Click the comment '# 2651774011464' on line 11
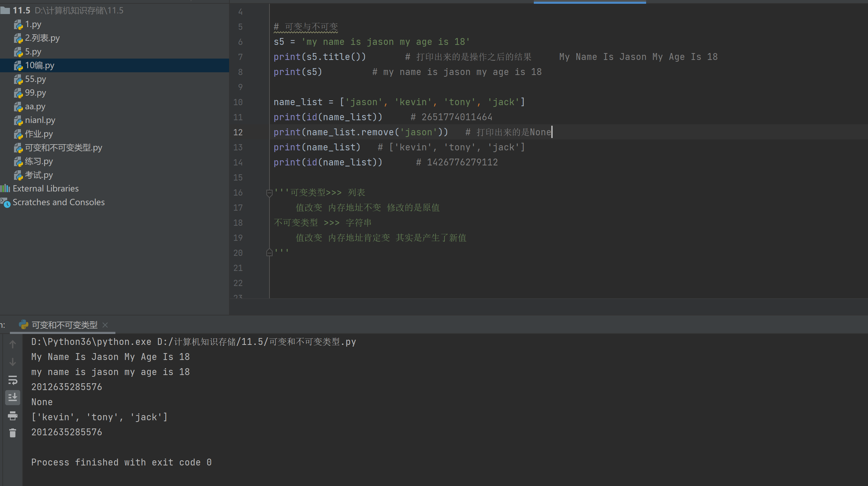 point(451,117)
